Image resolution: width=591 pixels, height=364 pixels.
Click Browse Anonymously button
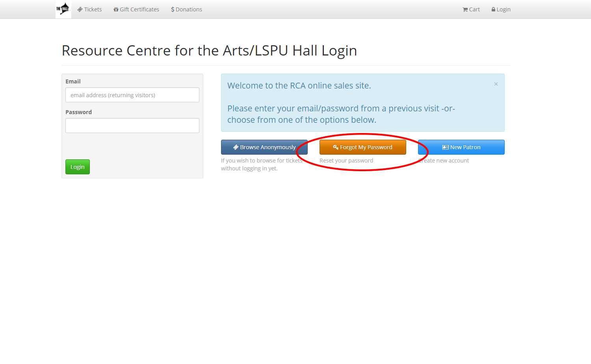point(264,147)
